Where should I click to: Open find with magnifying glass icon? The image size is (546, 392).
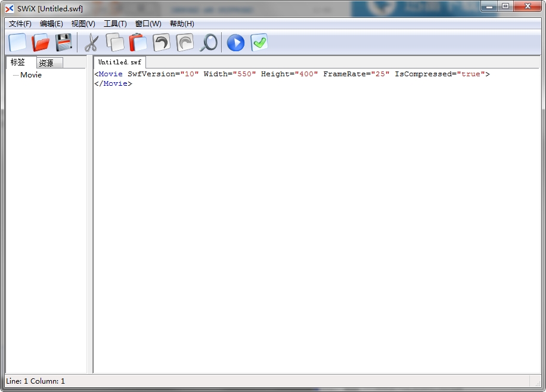coord(209,43)
